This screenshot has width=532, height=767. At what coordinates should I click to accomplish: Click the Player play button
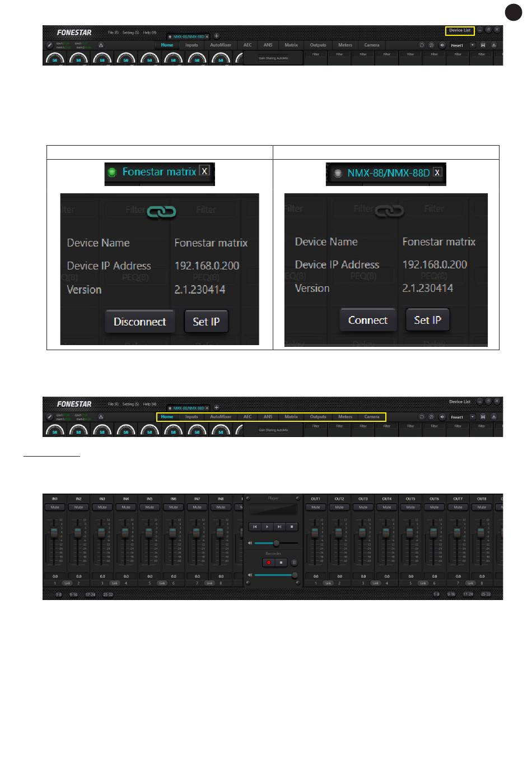point(267,527)
